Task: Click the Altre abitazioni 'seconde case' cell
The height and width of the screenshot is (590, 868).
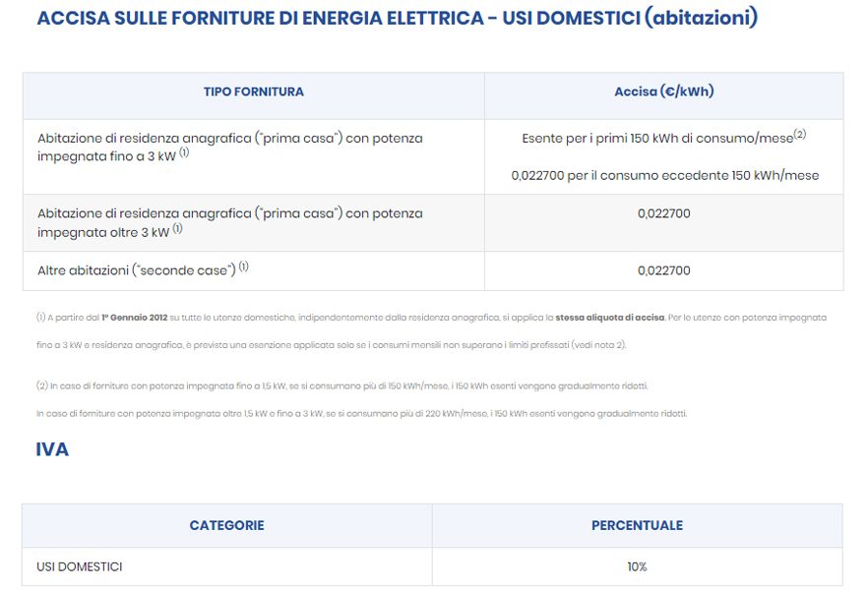Action: click(x=136, y=270)
